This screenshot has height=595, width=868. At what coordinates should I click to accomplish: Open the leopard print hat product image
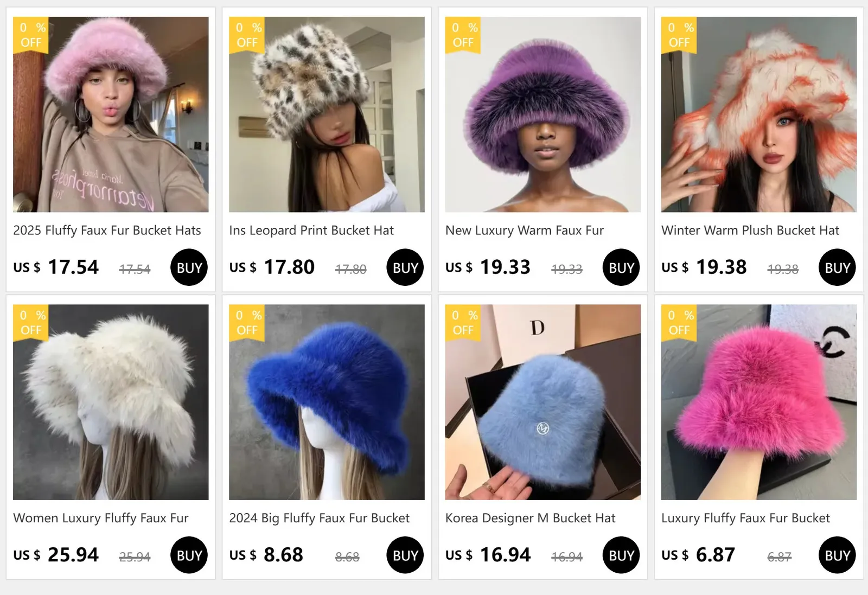tap(327, 114)
